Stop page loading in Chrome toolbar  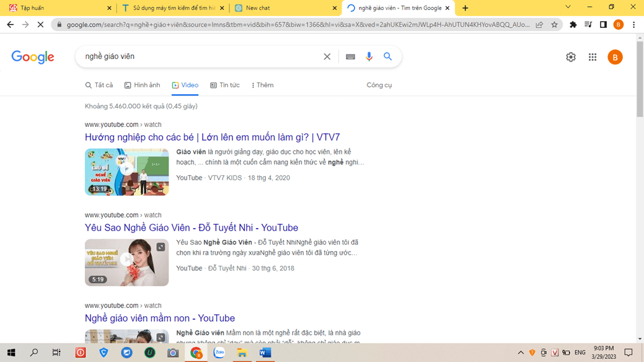point(40,25)
